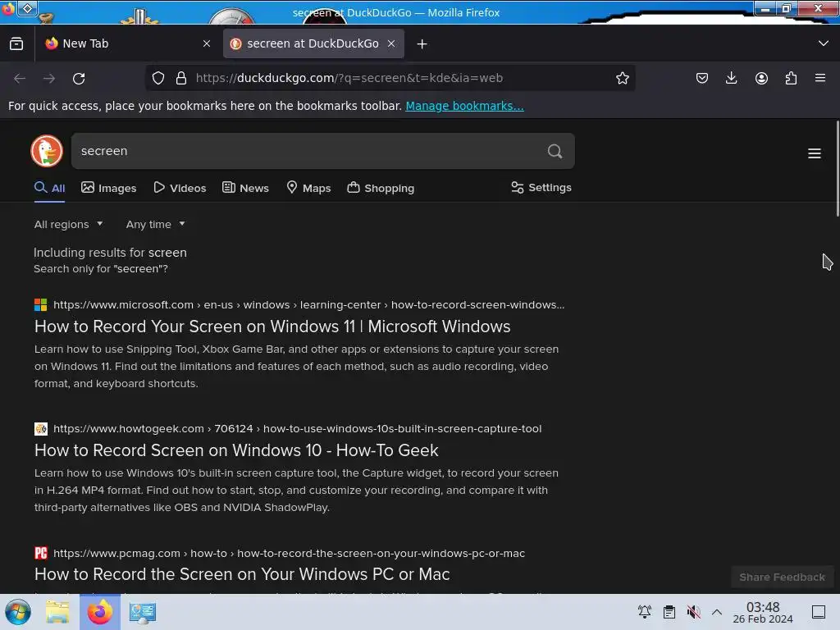Switch to Shopping results
The image size is (840, 630).
tap(381, 189)
